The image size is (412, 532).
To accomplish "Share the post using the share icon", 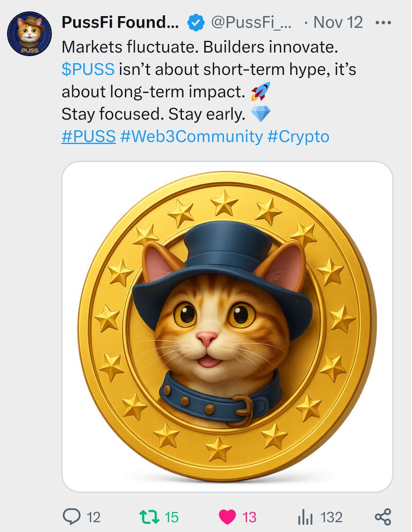I will (x=383, y=517).
